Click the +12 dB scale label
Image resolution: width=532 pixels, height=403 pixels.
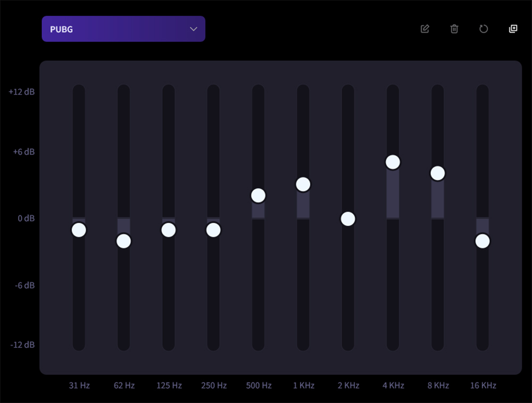[x=22, y=91]
